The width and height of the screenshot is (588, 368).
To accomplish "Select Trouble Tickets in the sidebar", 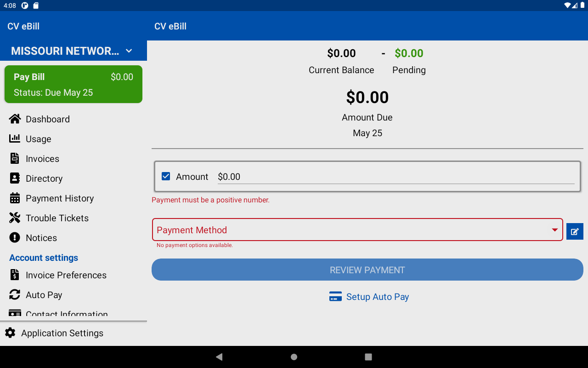I will point(73,218).
